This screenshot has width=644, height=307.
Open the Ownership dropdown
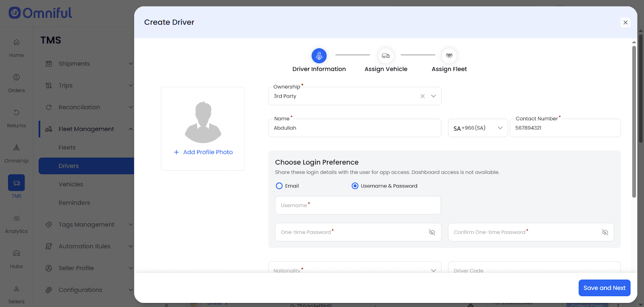(x=433, y=96)
